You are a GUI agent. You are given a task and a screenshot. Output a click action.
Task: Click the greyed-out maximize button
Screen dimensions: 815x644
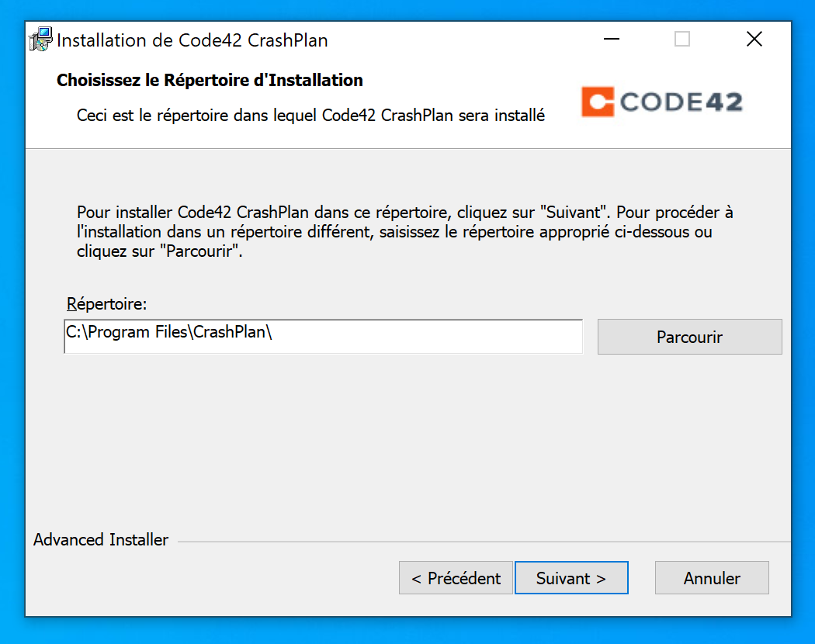(x=681, y=40)
